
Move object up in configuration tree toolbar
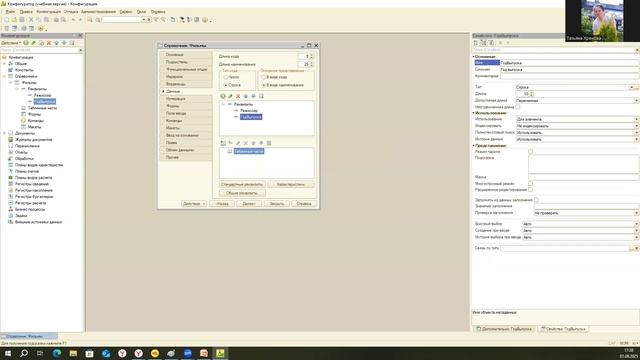coord(57,43)
